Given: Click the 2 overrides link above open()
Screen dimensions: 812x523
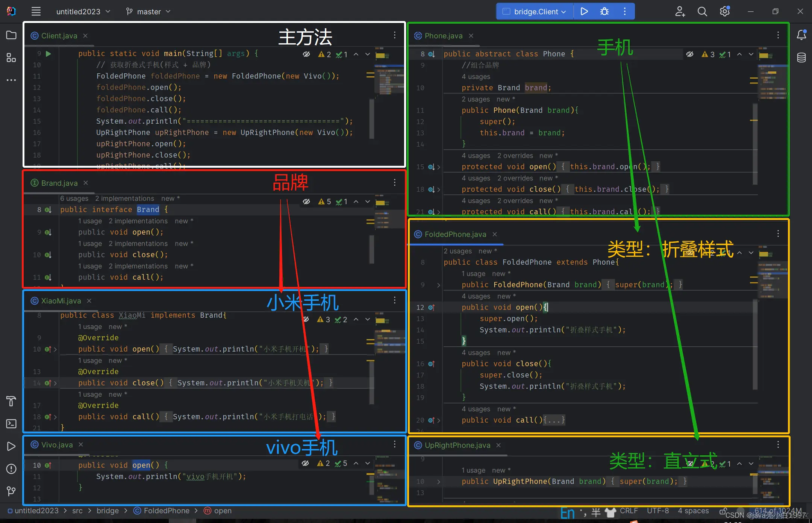Looking at the screenshot, I should point(515,155).
